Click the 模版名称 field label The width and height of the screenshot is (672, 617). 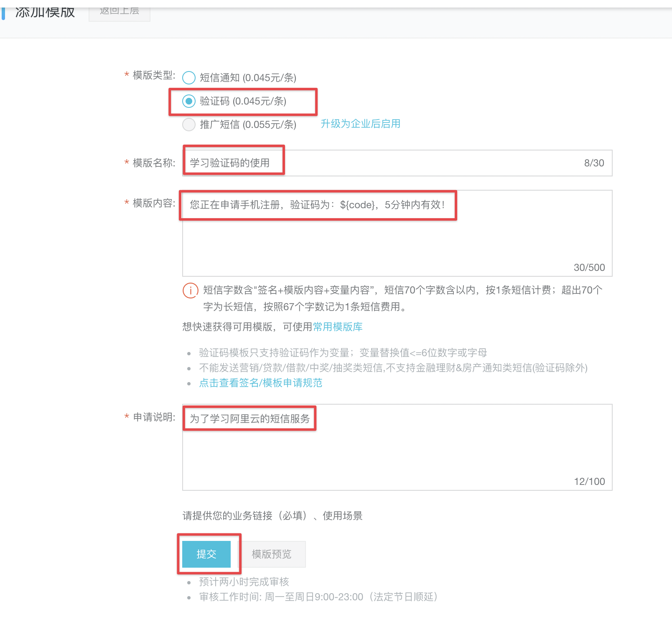coord(154,163)
